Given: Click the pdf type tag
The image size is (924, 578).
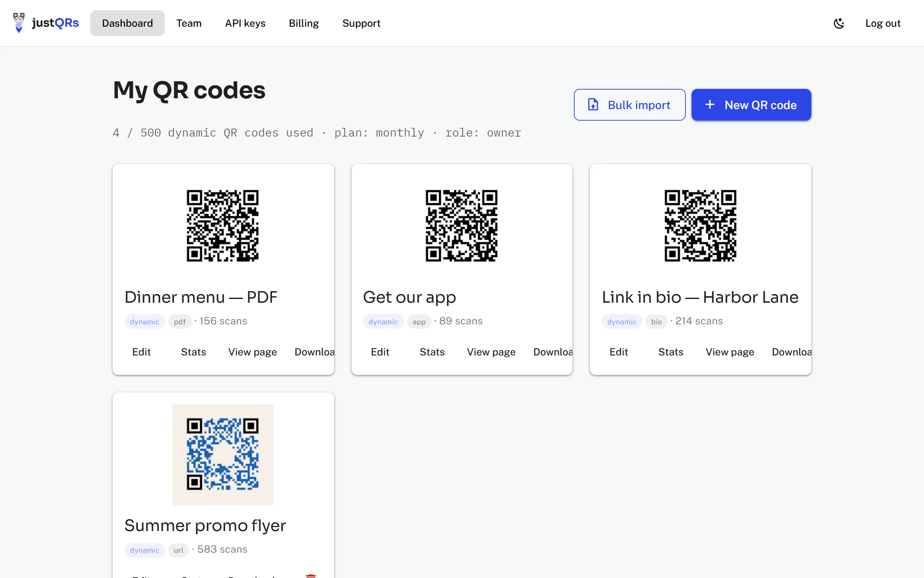Looking at the screenshot, I should 179,322.
